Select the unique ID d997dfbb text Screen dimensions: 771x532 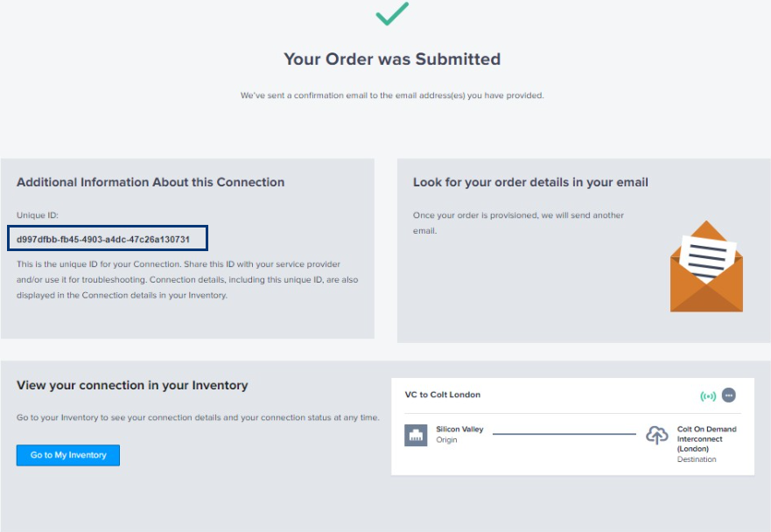pos(103,240)
